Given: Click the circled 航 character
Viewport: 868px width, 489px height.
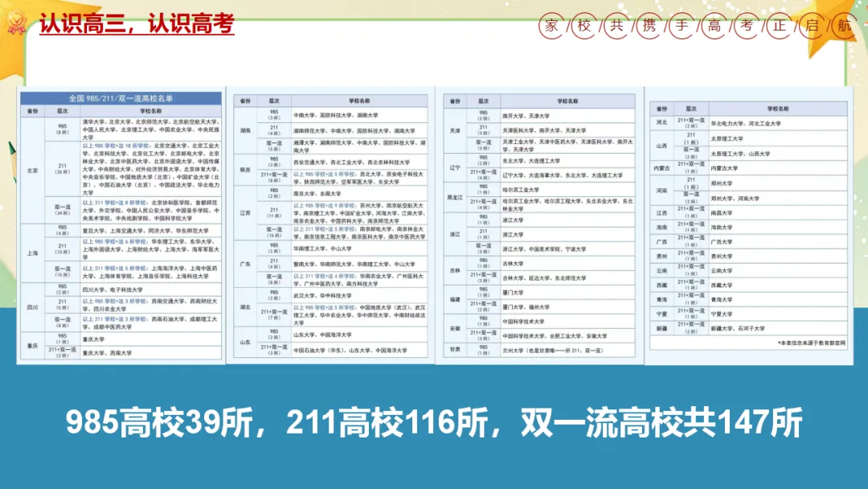Looking at the screenshot, I should [844, 26].
